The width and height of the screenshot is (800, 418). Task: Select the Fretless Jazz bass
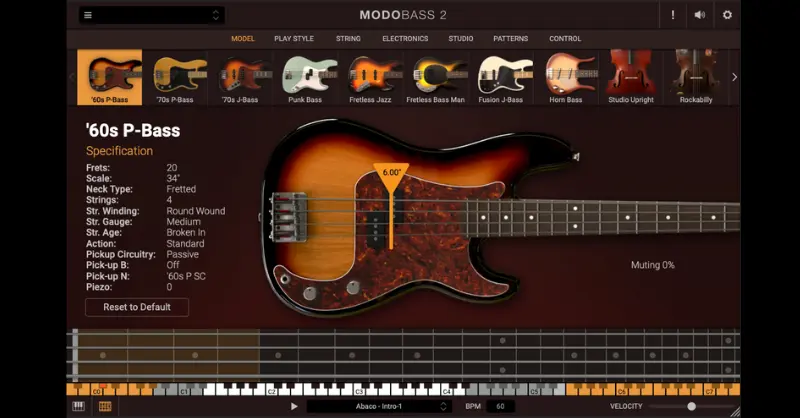click(370, 78)
